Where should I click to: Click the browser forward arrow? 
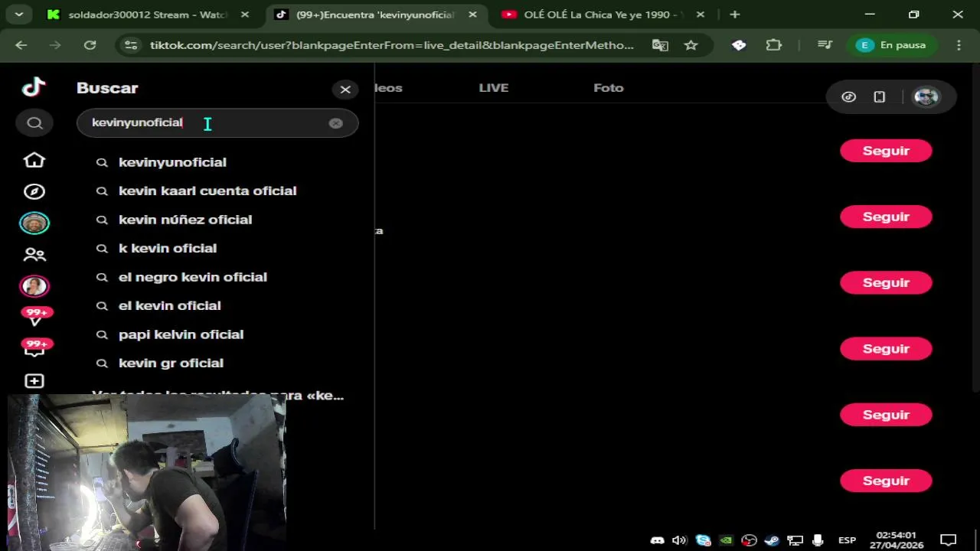point(55,45)
